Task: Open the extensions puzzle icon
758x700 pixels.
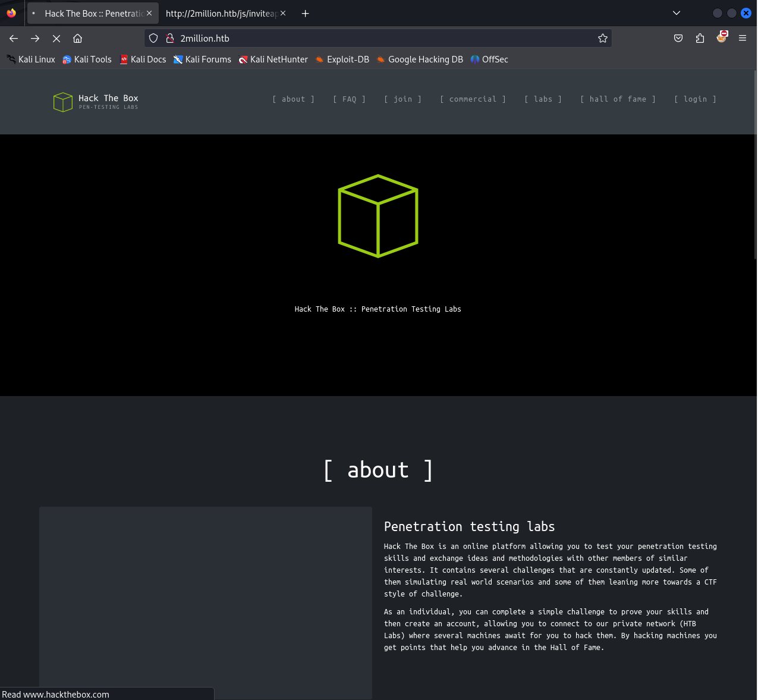Action: coord(700,38)
